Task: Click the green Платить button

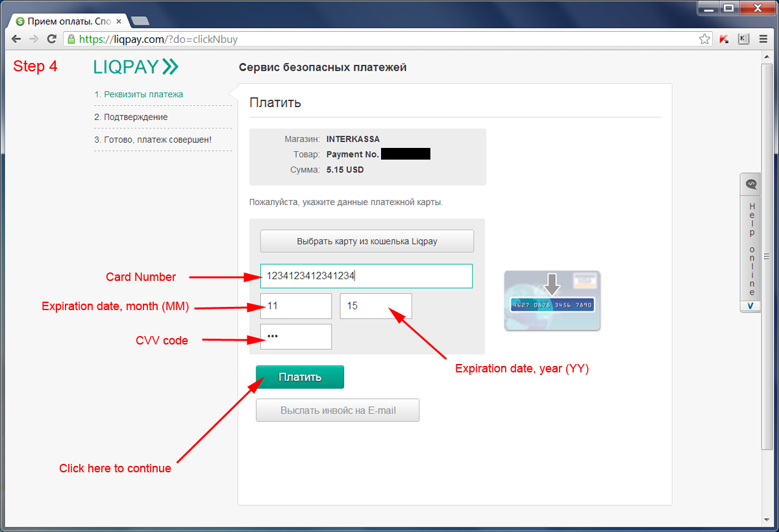Action: tap(300, 377)
